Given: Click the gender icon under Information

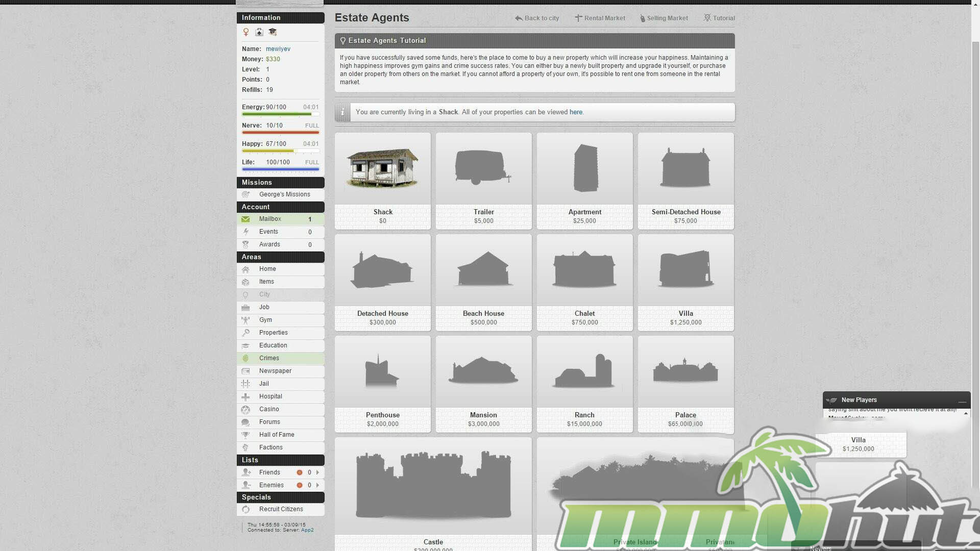Looking at the screenshot, I should 246,32.
